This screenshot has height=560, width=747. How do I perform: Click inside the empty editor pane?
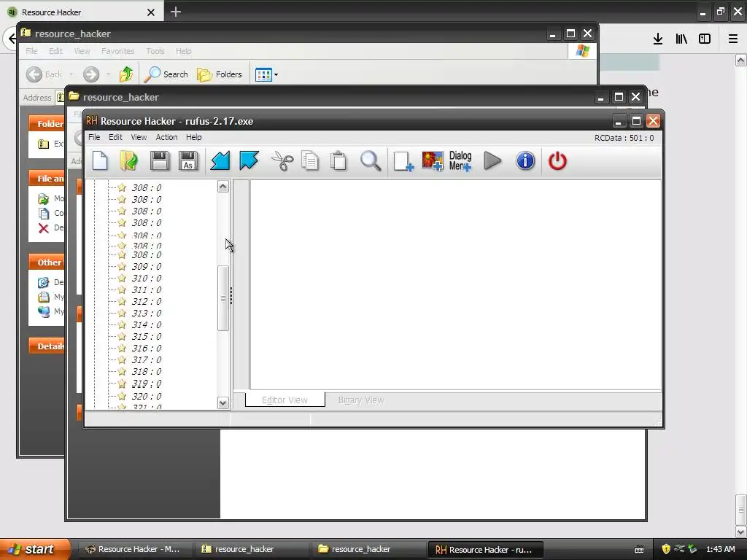click(x=455, y=285)
